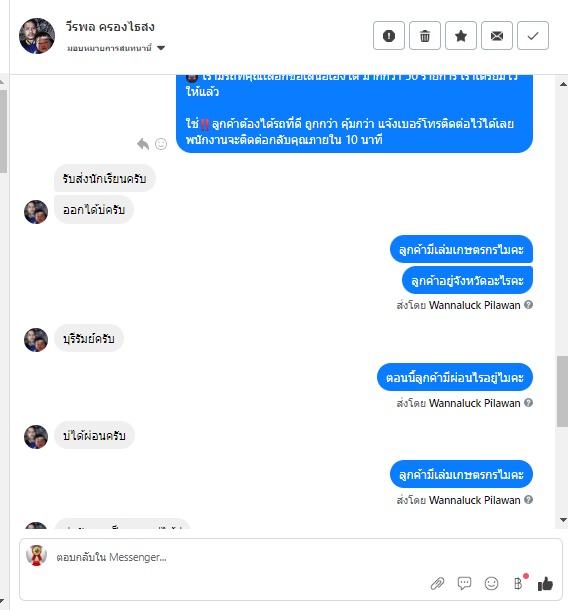Click the chat scrollbar up arrow

coord(563,84)
